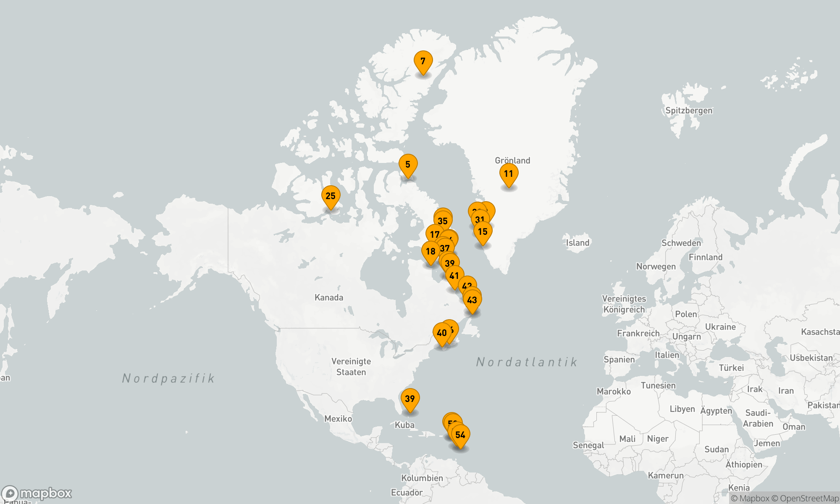Open the pin labeled 37
This screenshot has width=840, height=504.
[445, 248]
